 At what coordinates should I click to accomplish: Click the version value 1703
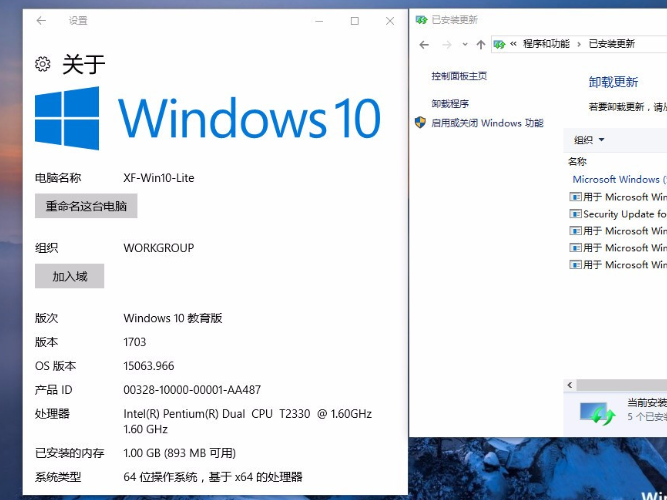click(134, 342)
